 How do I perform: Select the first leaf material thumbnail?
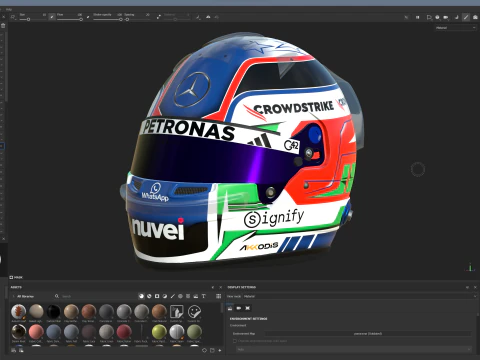(18, 312)
